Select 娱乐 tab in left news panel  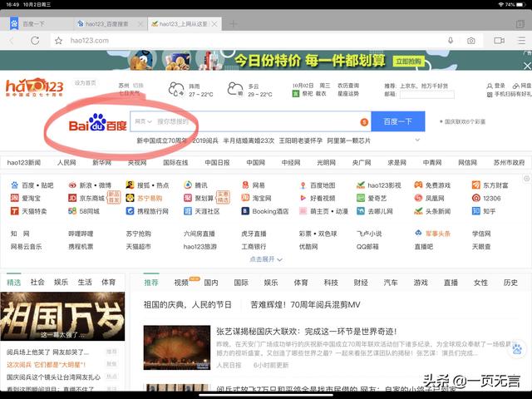coord(61,282)
